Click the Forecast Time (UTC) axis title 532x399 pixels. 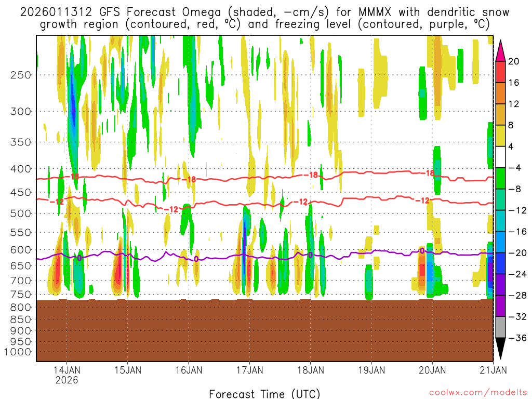pyautogui.click(x=264, y=393)
